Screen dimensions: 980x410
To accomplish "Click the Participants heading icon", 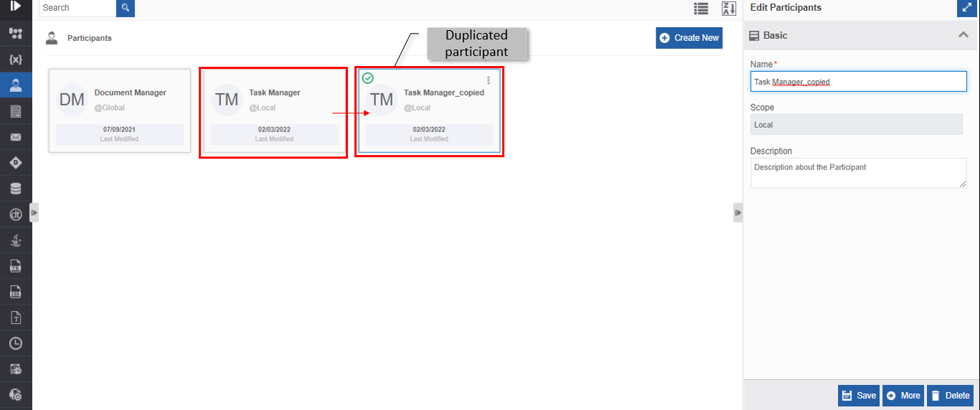I will tap(52, 38).
